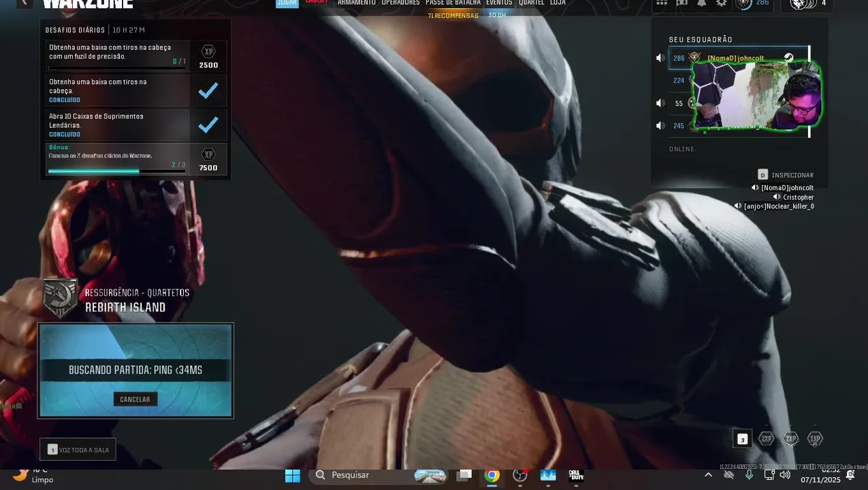Click the Voz Toda a Sala button

pyautogui.click(x=78, y=450)
